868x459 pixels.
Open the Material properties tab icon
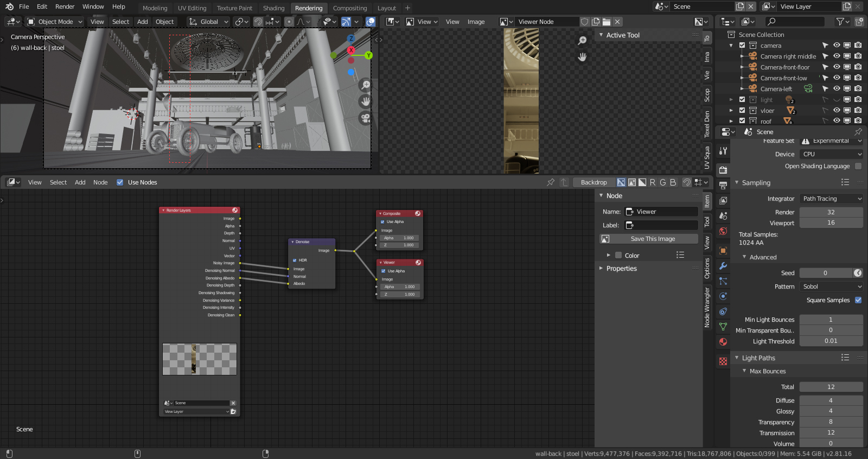[x=723, y=342]
